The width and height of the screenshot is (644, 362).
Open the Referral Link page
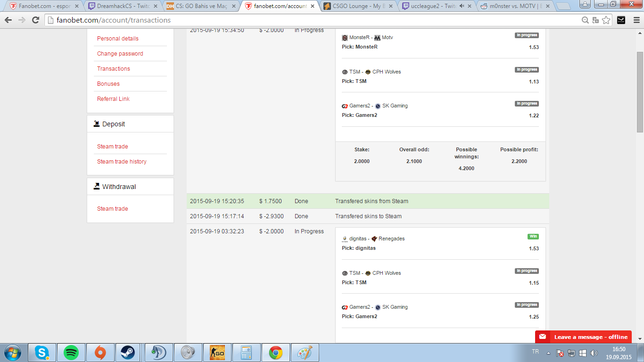[113, 99]
